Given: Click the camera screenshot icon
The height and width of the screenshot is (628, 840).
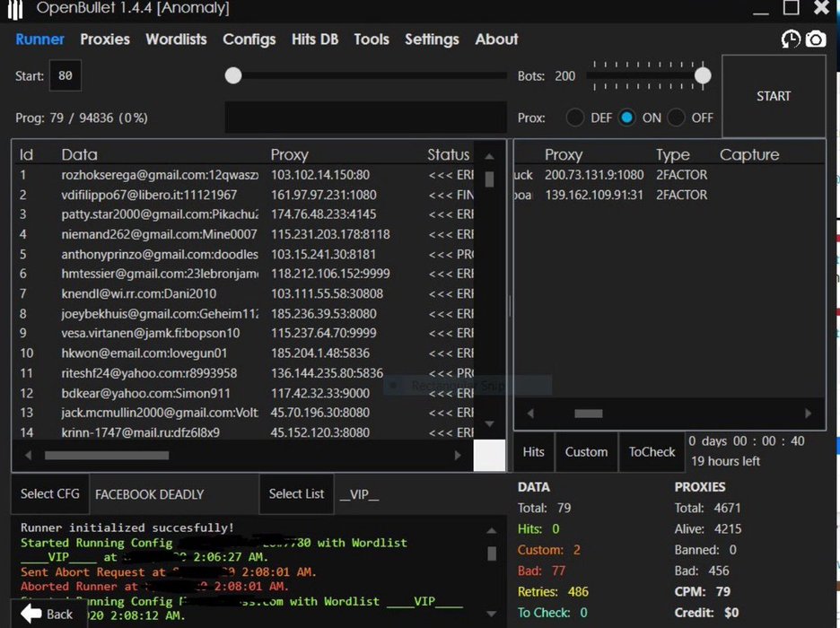Looking at the screenshot, I should coord(816,39).
